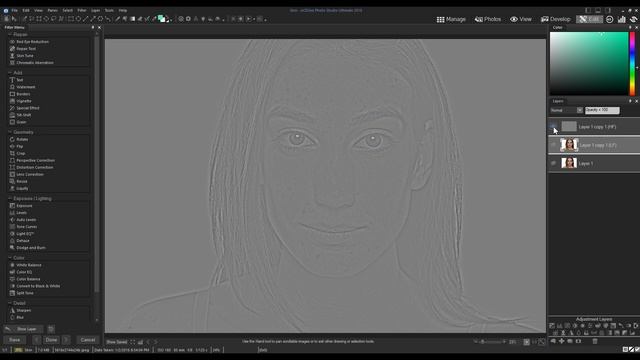The width and height of the screenshot is (640, 360).
Task: Open the File menu
Action: tap(14, 10)
